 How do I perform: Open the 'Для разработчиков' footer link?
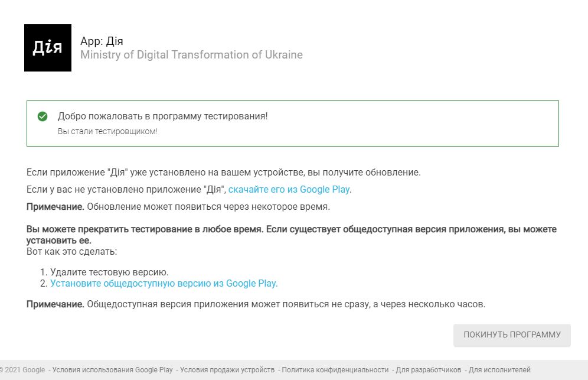point(428,370)
